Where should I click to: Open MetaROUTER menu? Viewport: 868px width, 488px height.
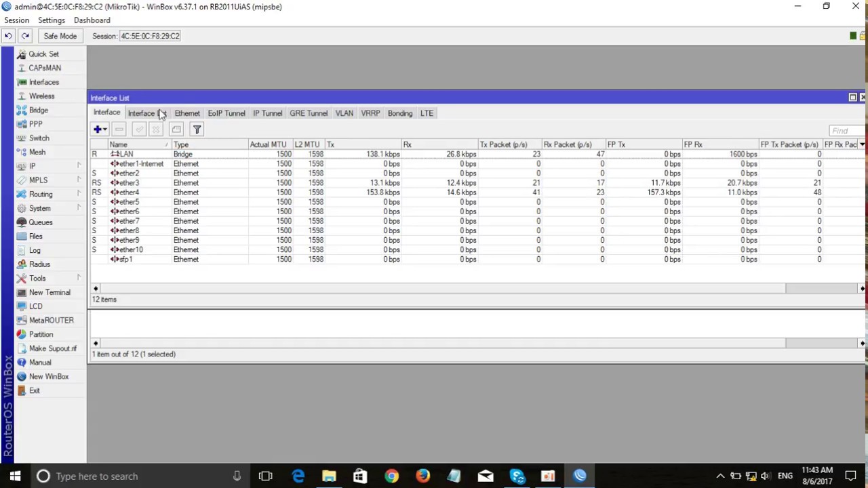tap(51, 320)
